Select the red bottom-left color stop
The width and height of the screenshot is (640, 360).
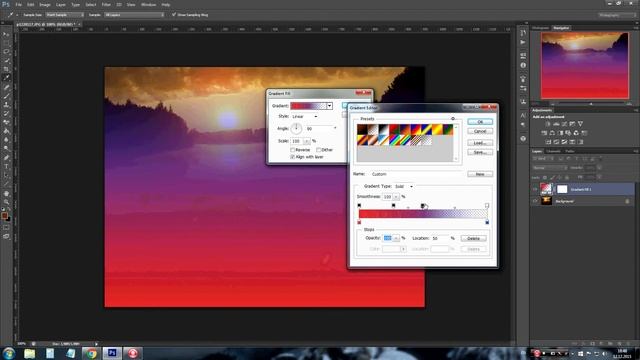pos(359,222)
